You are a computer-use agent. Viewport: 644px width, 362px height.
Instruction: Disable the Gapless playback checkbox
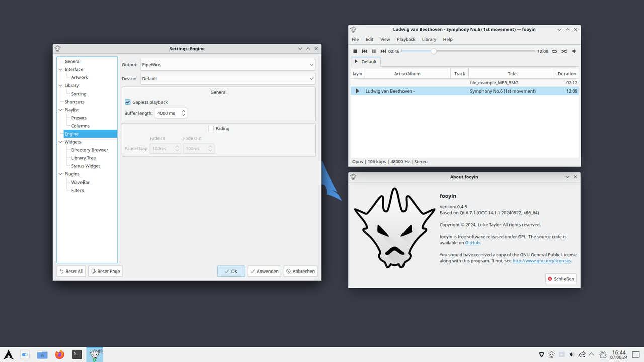tap(128, 102)
